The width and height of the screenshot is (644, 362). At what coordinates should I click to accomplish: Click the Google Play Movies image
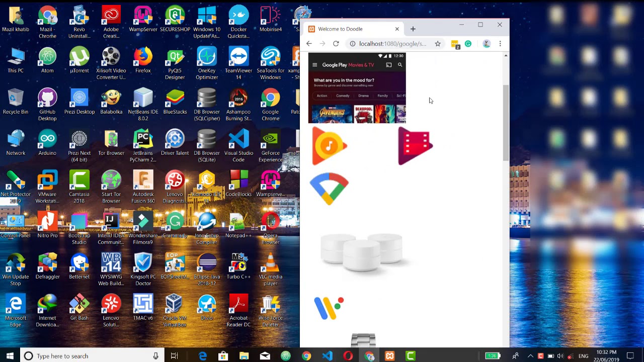point(415,146)
